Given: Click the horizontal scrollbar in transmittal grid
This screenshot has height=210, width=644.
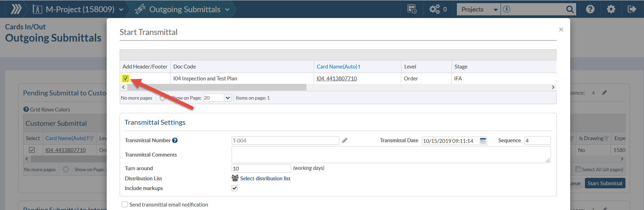Looking at the screenshot, I should [x=217, y=87].
